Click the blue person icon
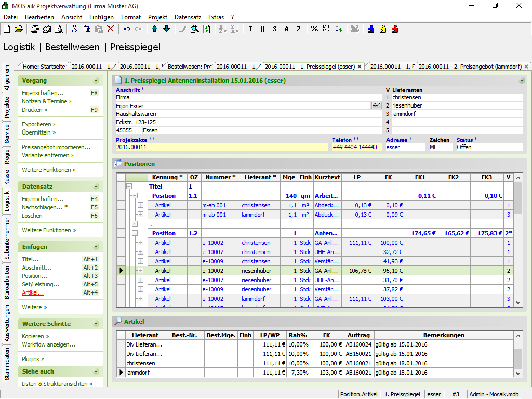The width and height of the screenshot is (532, 399). 371,29
